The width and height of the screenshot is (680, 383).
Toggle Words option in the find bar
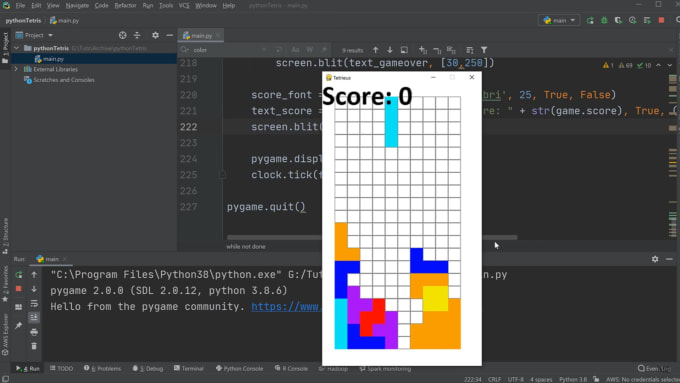point(310,50)
